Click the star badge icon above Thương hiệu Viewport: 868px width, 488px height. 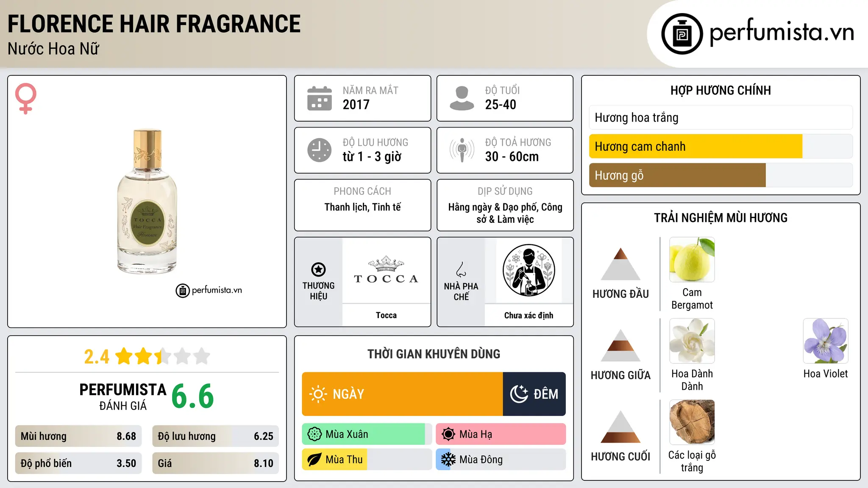click(x=319, y=269)
